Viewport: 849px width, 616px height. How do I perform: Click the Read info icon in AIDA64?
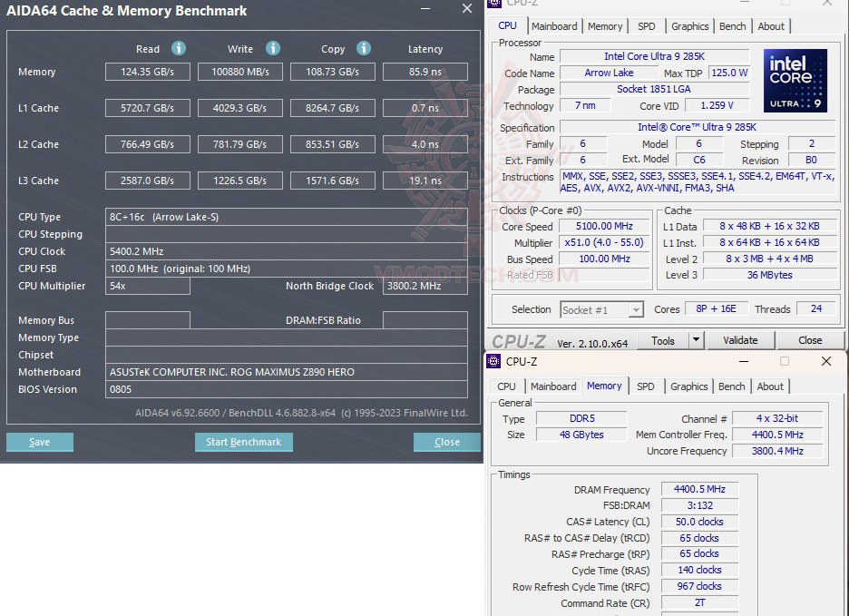(x=179, y=48)
